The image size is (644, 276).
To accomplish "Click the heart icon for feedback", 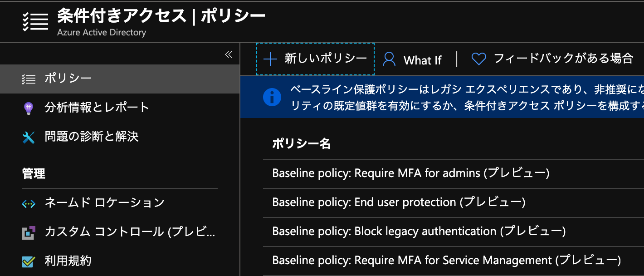I will 479,59.
